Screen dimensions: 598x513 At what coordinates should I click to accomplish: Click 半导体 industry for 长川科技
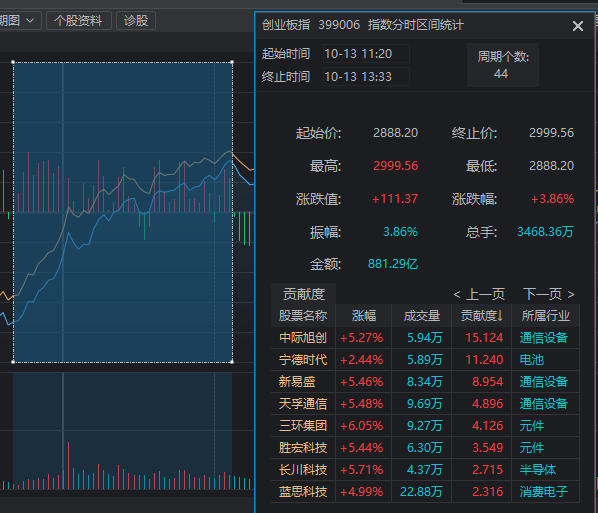coord(538,470)
